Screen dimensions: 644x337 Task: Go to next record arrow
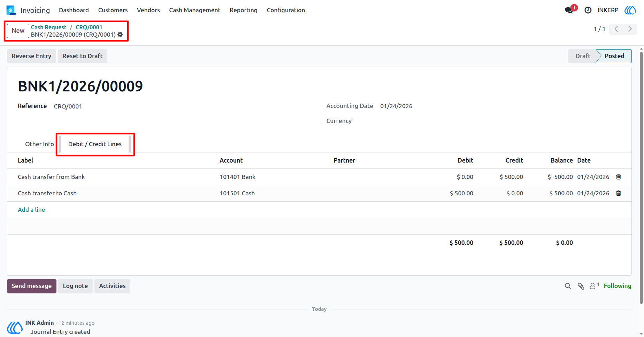tap(630, 29)
